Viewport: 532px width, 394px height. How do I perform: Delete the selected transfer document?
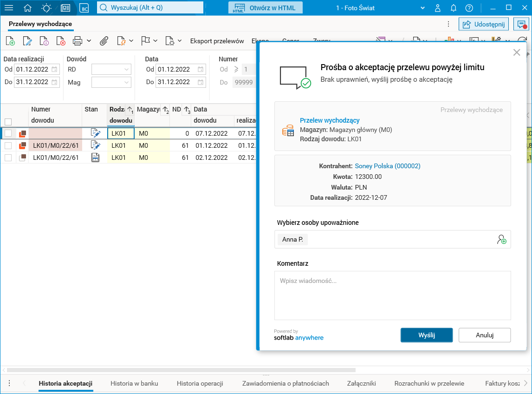pos(61,41)
